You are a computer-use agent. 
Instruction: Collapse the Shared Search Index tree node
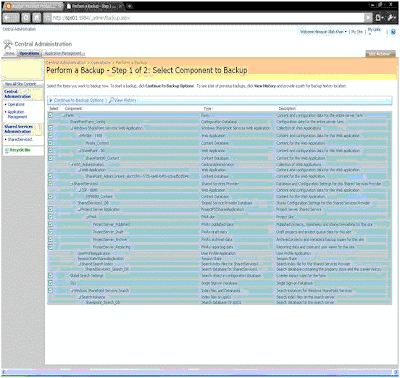(79, 264)
